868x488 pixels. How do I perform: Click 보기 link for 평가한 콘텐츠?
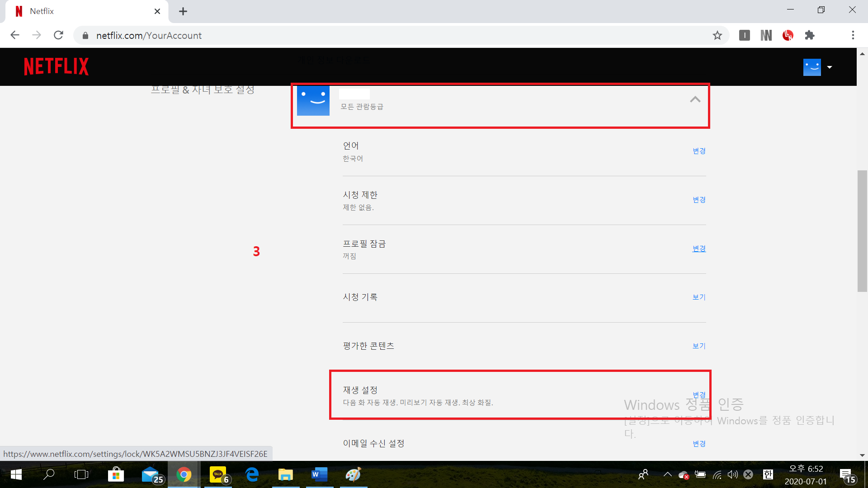(699, 346)
